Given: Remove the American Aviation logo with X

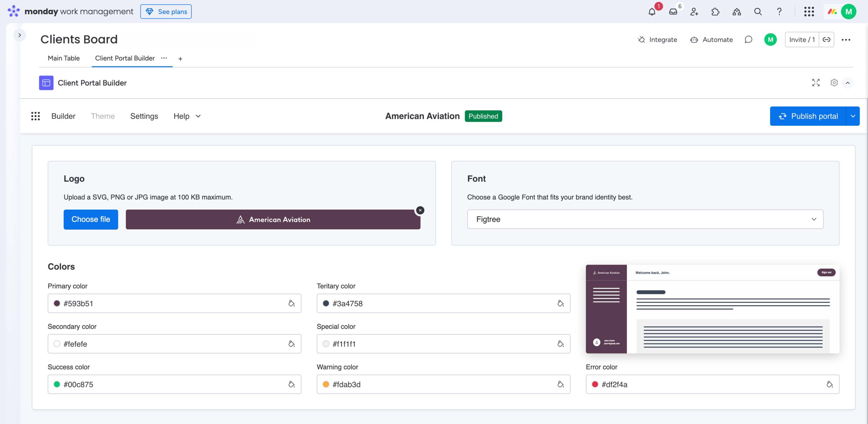Looking at the screenshot, I should coord(420,210).
